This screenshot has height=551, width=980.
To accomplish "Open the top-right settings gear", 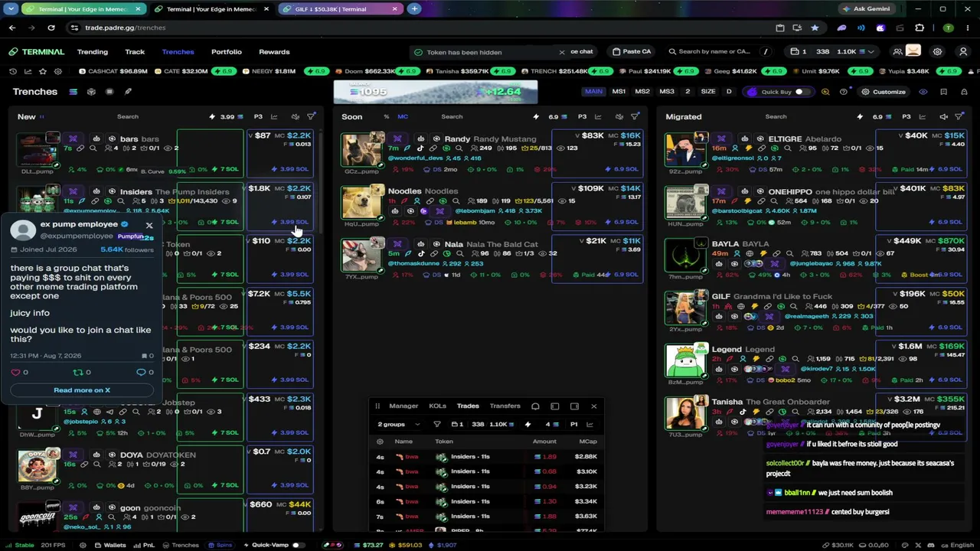I will tap(937, 52).
